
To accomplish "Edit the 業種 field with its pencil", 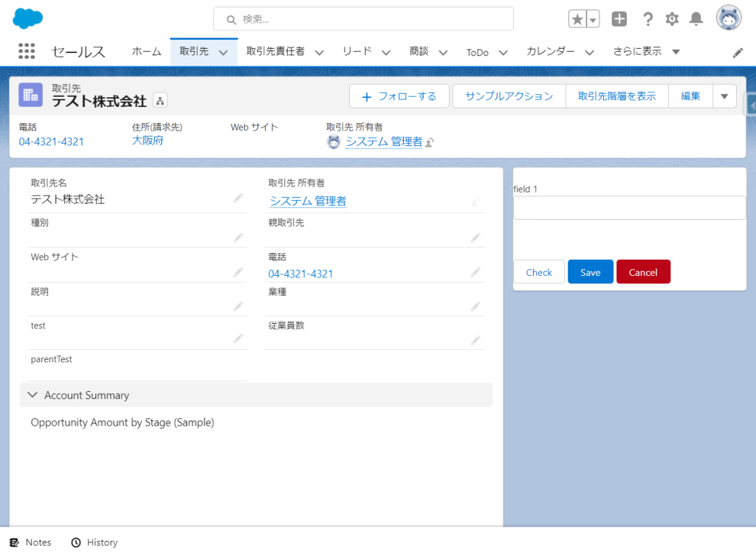I will pos(475,306).
